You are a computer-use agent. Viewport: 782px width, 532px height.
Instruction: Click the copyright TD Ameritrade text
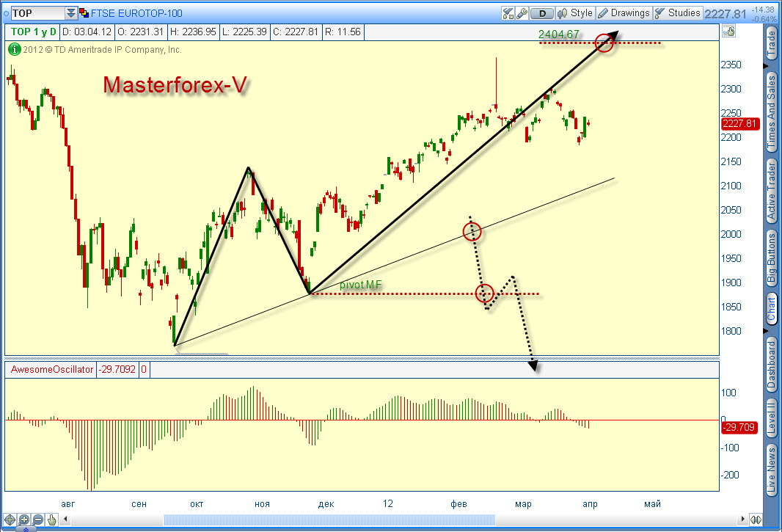102,49
